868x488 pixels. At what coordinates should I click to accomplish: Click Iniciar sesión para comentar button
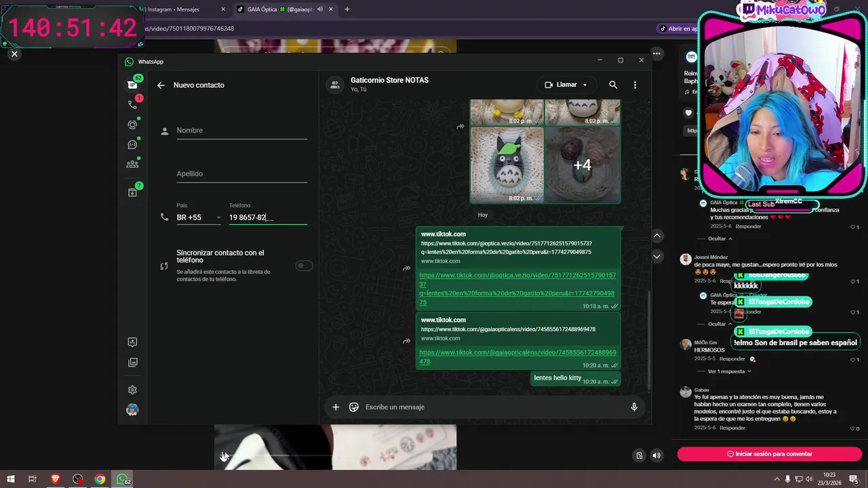click(x=769, y=454)
